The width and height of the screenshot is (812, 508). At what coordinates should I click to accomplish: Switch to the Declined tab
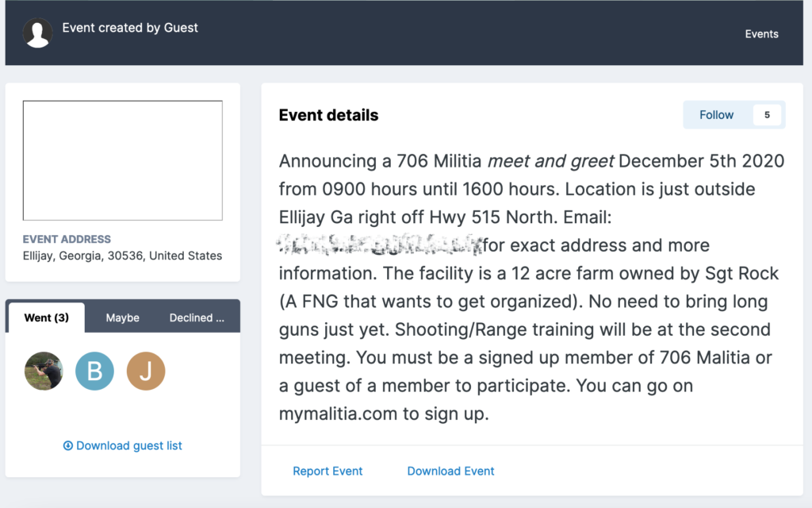tap(197, 317)
